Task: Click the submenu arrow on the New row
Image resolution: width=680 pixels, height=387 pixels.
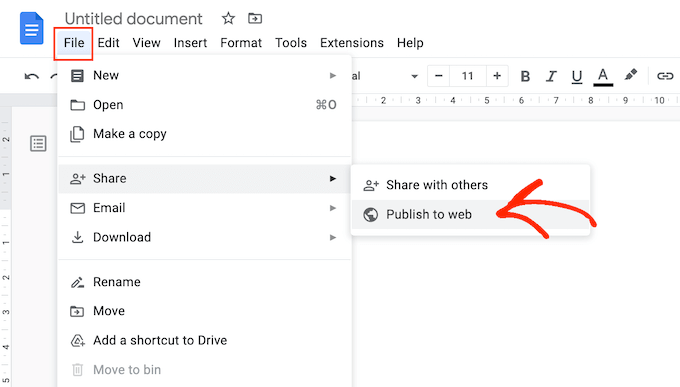Action: tap(333, 75)
